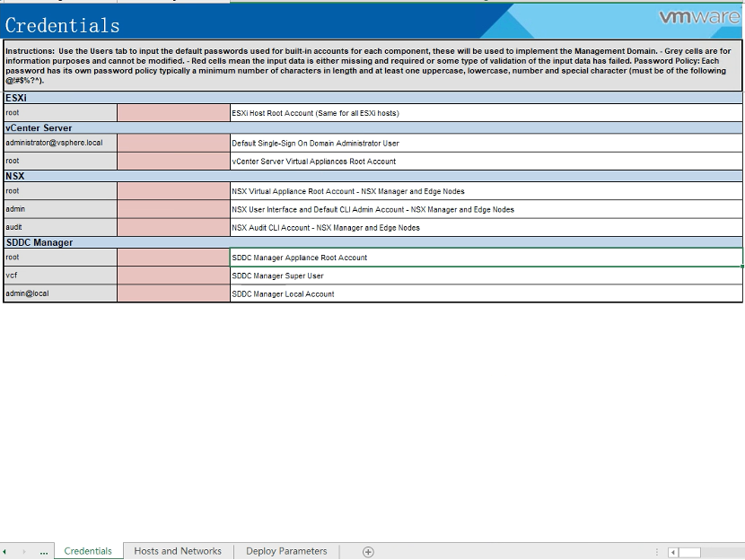
Task: Click 'SDDC Manager Local Account' cell
Action: pos(486,293)
